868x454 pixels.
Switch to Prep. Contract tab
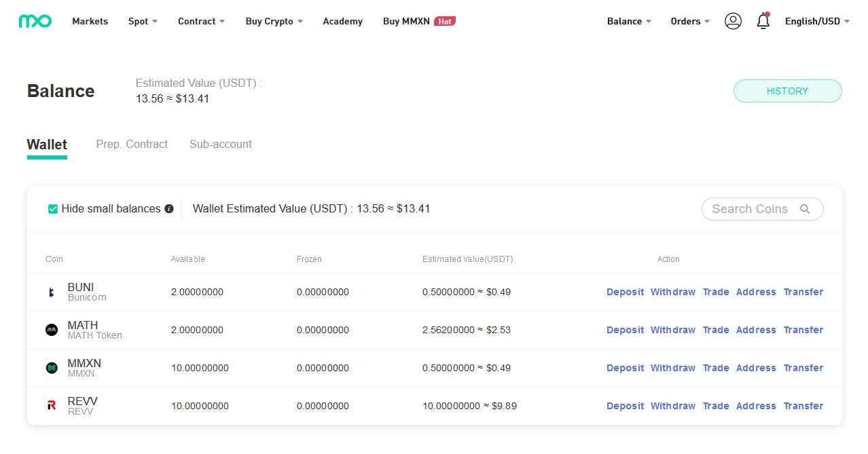pyautogui.click(x=132, y=145)
